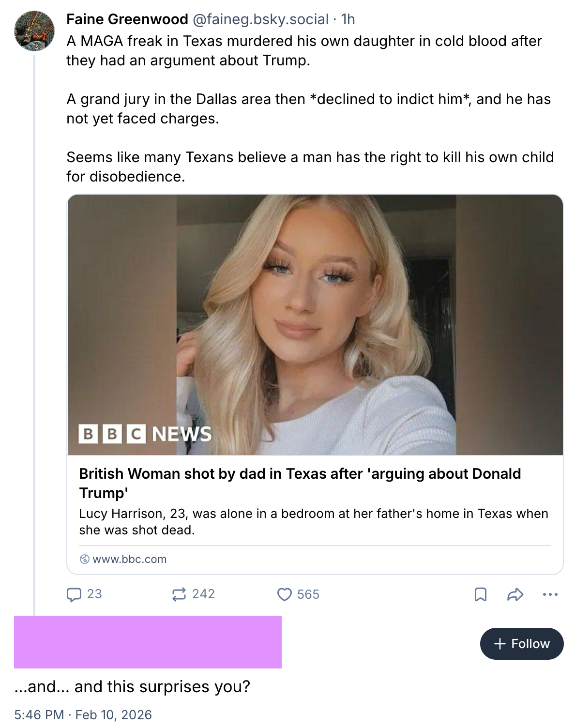Image resolution: width=575 pixels, height=728 pixels.
Task: Click the www.bbc.com source link
Action: (x=129, y=559)
